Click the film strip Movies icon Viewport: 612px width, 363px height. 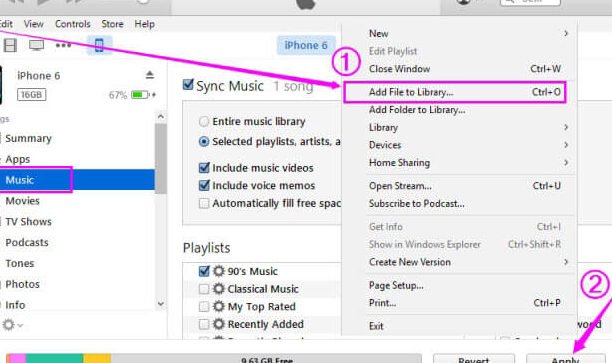point(10,45)
